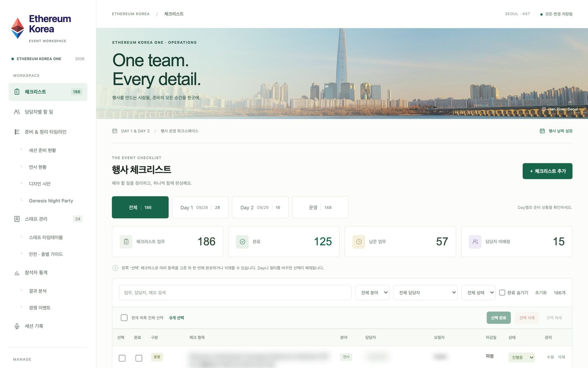This screenshot has width=588, height=368.
Task: Check the 현재 목록 전체 선택 checkbox
Action: 124,318
